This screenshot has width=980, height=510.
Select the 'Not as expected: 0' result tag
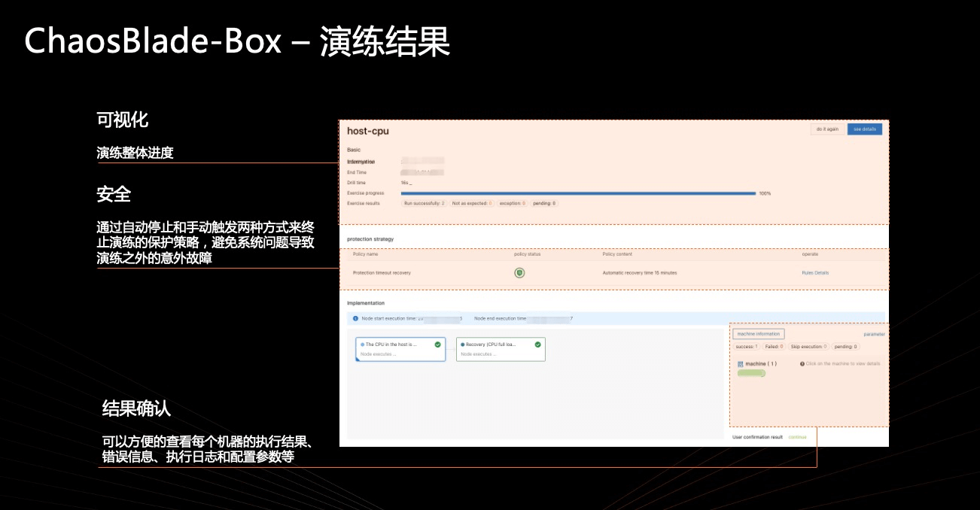472,203
